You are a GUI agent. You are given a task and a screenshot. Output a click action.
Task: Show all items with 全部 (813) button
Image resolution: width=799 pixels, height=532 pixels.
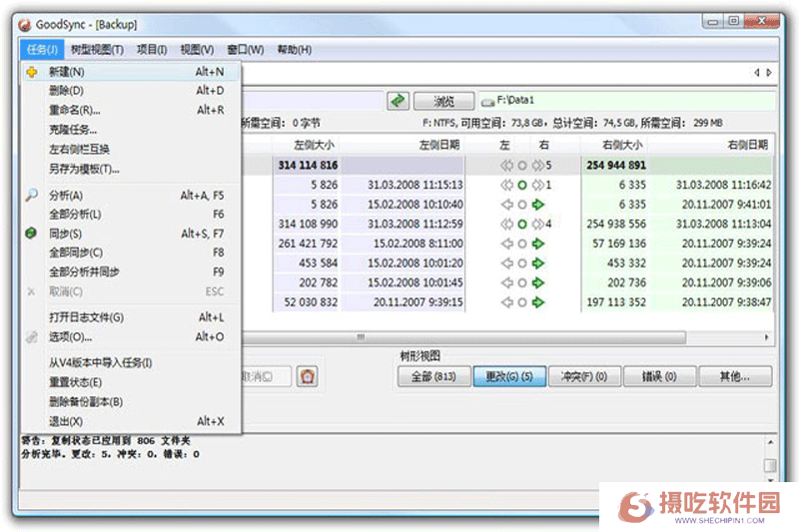click(432, 377)
